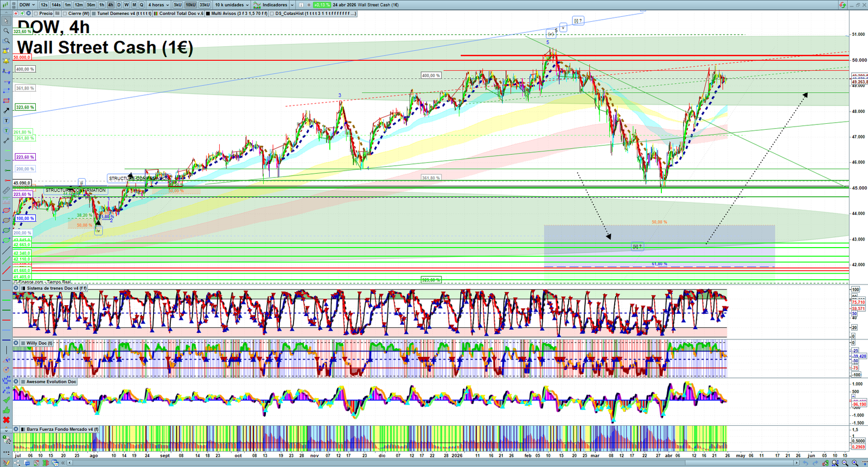The image size is (868, 467).
Task: Toggle the Cierre (W) checkbox
Action: (x=65, y=14)
